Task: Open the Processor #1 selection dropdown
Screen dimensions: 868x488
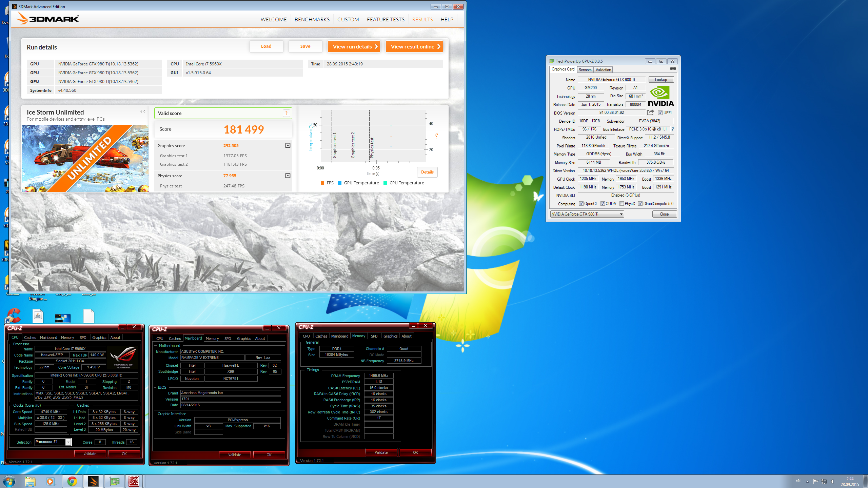Action: click(x=53, y=442)
